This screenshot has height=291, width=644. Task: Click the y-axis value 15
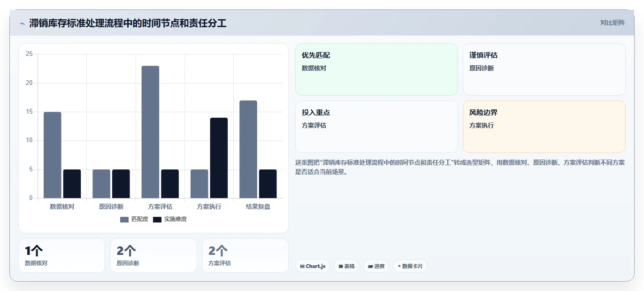coord(29,112)
